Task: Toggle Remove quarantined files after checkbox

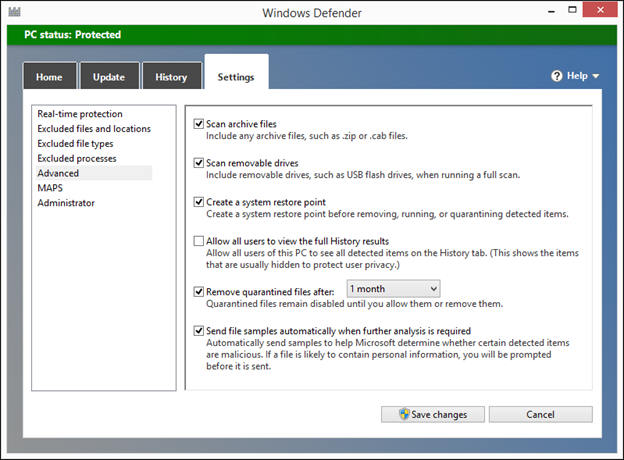Action: (199, 292)
